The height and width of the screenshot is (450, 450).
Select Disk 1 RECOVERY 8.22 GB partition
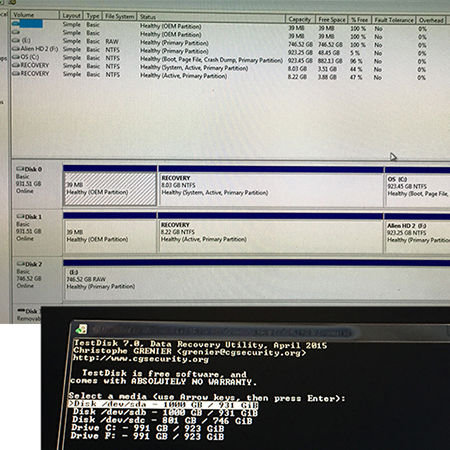tap(270, 233)
